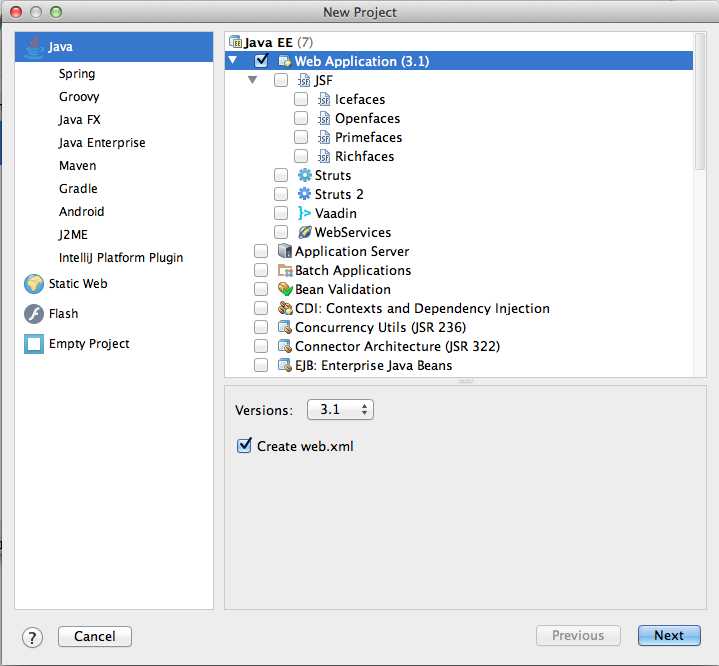Select Maven project type

[x=77, y=166]
